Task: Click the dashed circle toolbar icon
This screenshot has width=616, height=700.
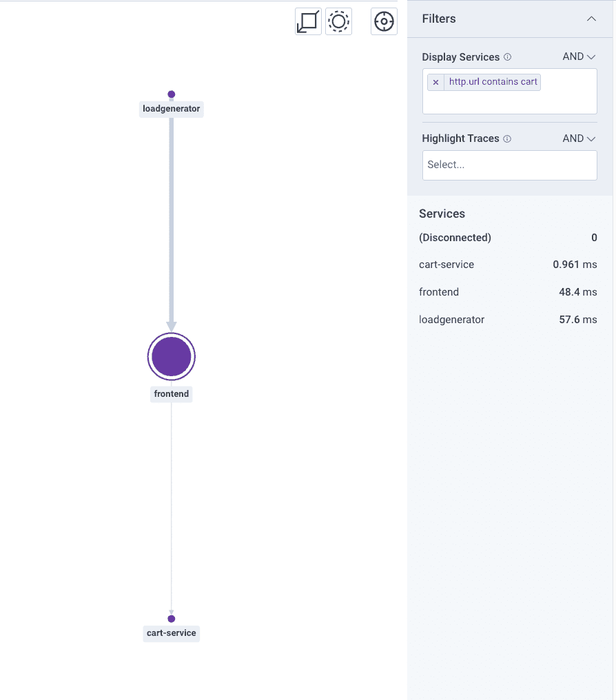Action: (339, 22)
